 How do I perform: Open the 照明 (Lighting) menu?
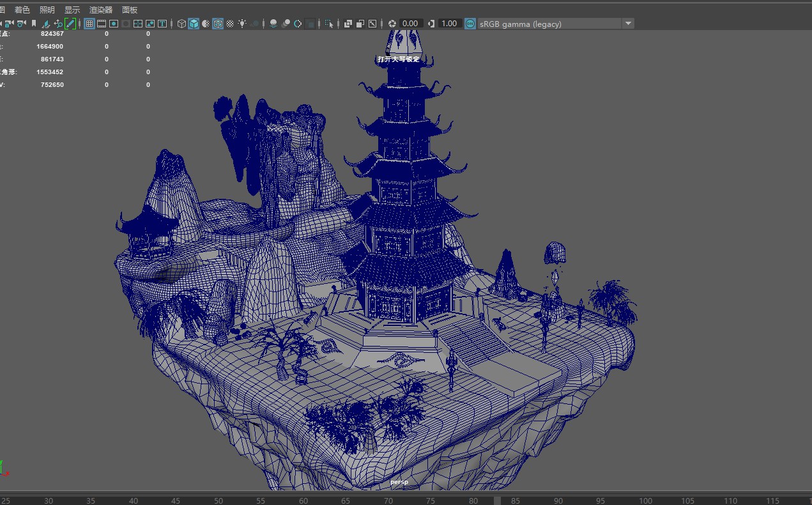pyautogui.click(x=47, y=10)
